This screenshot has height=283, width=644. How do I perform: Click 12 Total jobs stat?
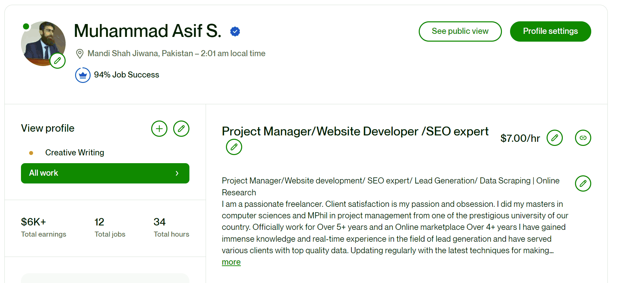pyautogui.click(x=110, y=227)
